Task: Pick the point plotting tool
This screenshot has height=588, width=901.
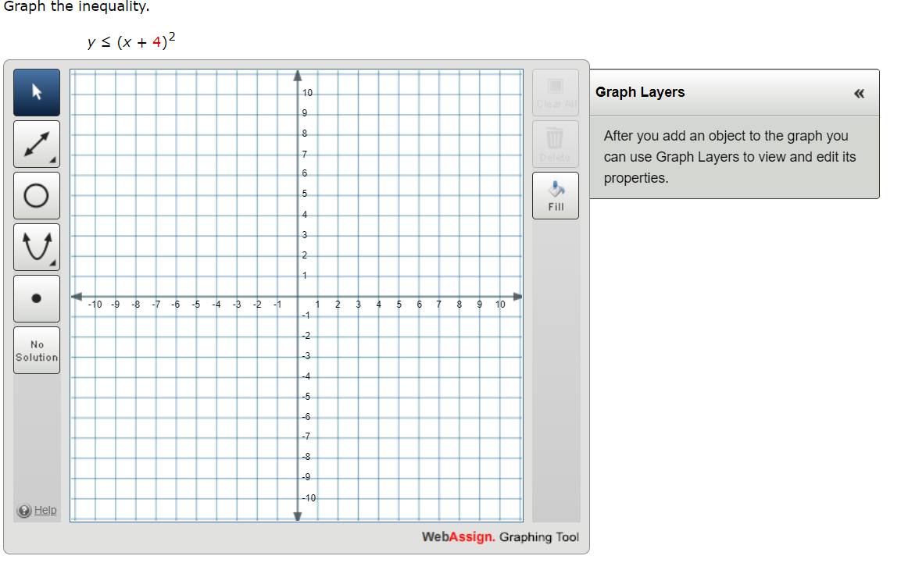Action: (36, 298)
